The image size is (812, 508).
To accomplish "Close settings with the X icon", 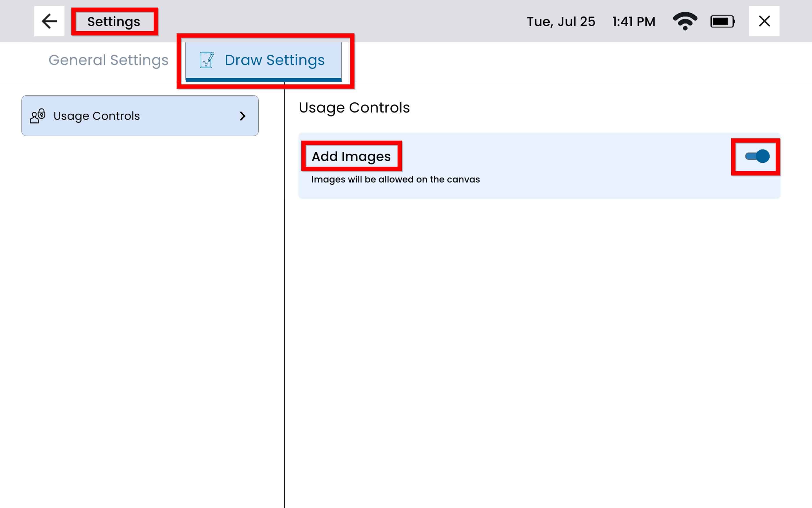I will 764,21.
